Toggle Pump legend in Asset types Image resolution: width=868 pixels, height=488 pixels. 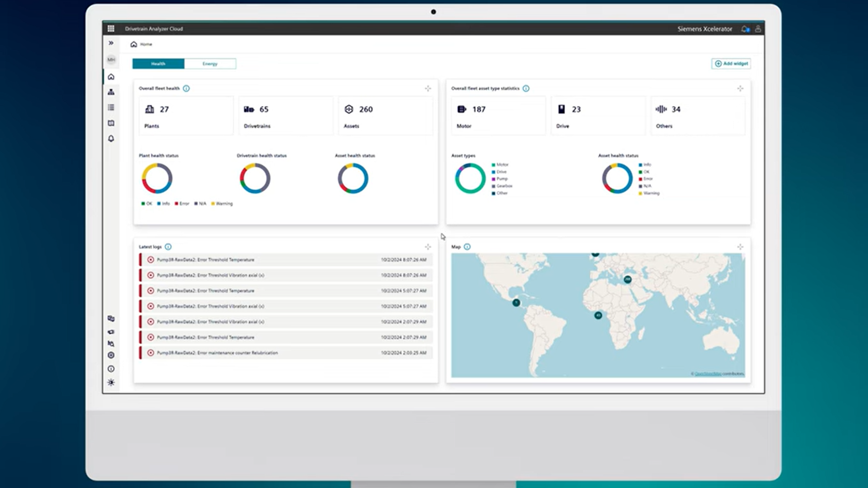pyautogui.click(x=500, y=179)
